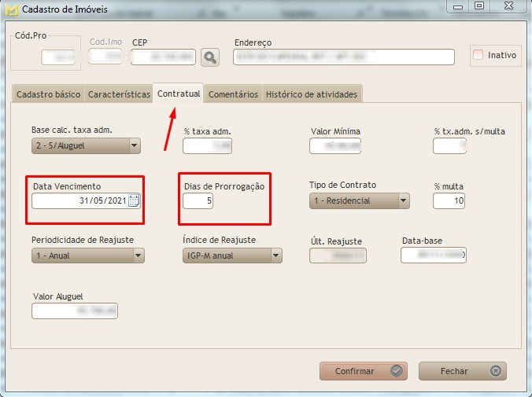The width and height of the screenshot is (532, 397).
Task: Open the Índice de Reajuste dropdown
Action: pyautogui.click(x=276, y=255)
